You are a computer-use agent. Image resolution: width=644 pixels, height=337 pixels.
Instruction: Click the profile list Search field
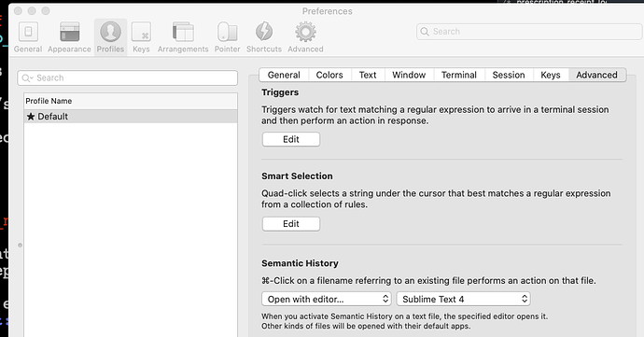(127, 78)
